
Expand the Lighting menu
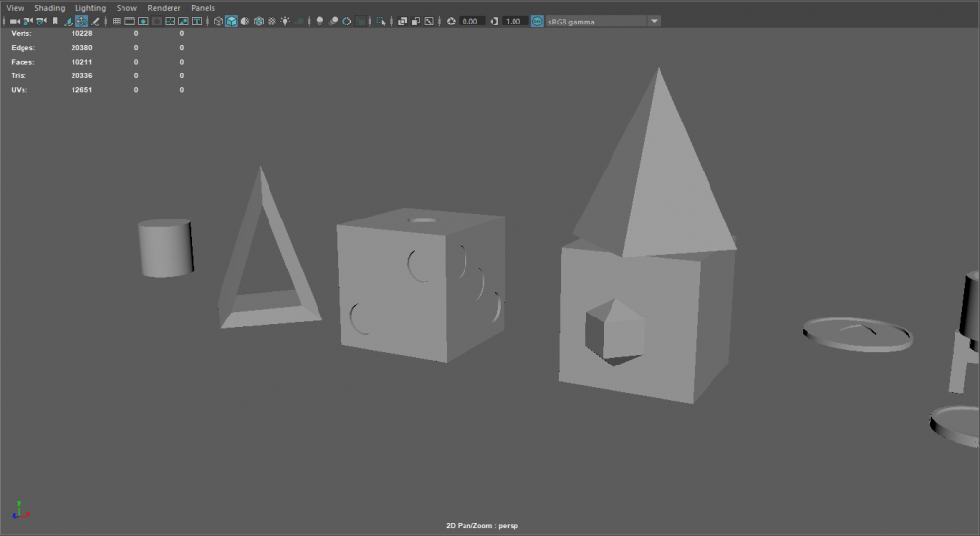click(90, 8)
